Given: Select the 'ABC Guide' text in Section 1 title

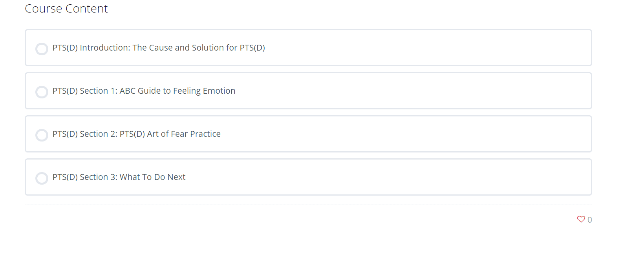Looking at the screenshot, I should pos(140,91).
